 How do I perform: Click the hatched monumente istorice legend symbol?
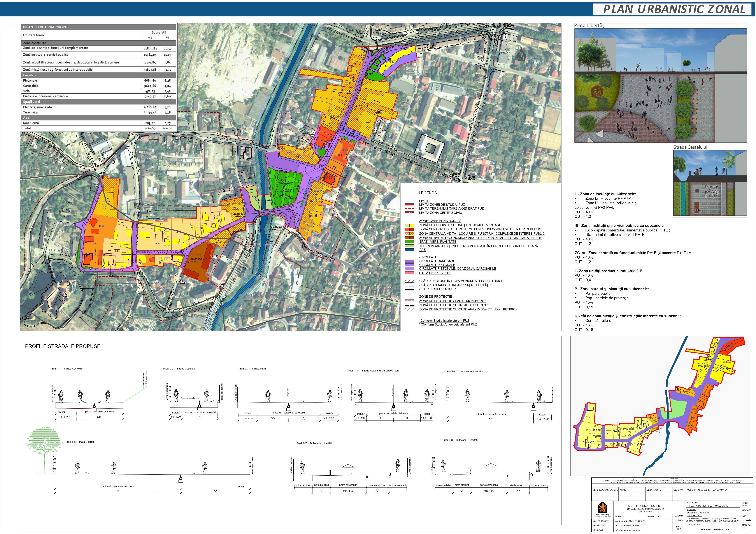pyautogui.click(x=409, y=281)
